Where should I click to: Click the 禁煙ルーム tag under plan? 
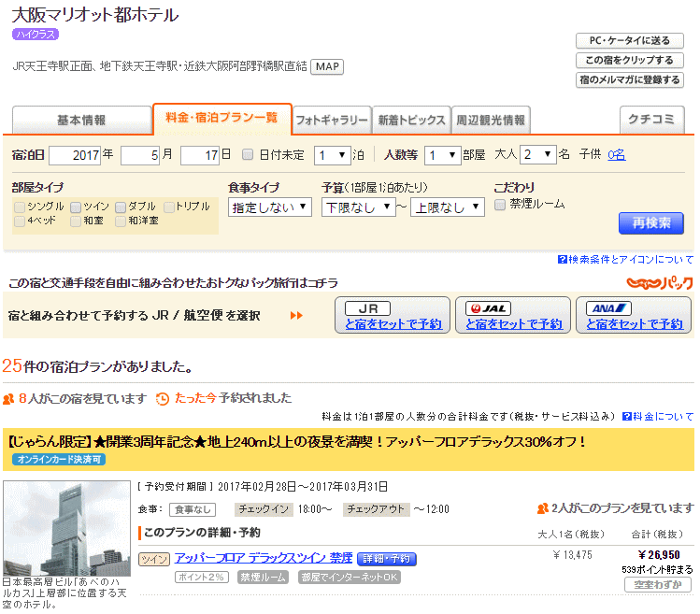point(263,578)
